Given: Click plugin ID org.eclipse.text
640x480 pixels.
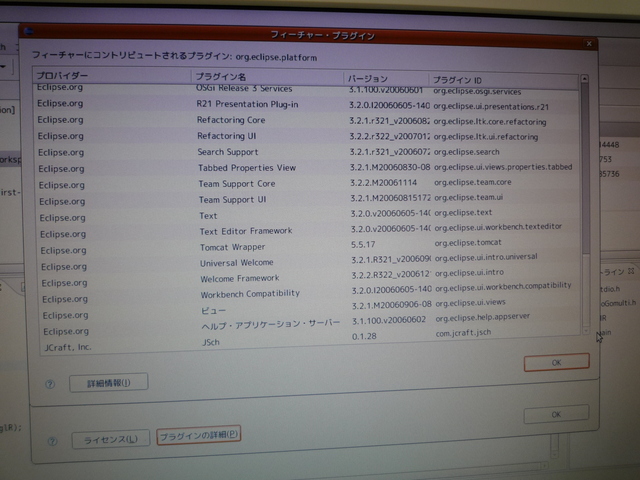Looking at the screenshot, I should tap(463, 213).
